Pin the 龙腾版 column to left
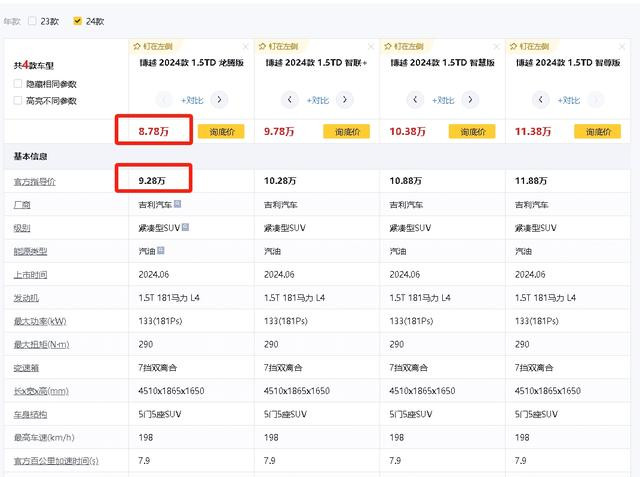The height and width of the screenshot is (477, 640). pyautogui.click(x=153, y=47)
